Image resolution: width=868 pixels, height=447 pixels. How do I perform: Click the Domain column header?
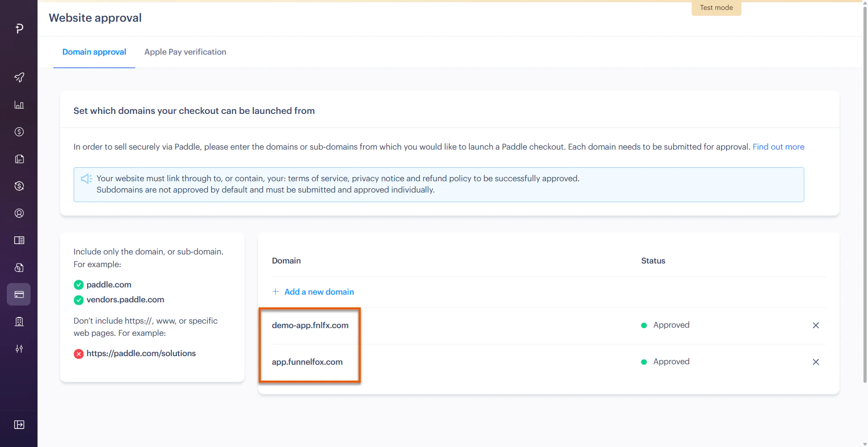pyautogui.click(x=286, y=261)
